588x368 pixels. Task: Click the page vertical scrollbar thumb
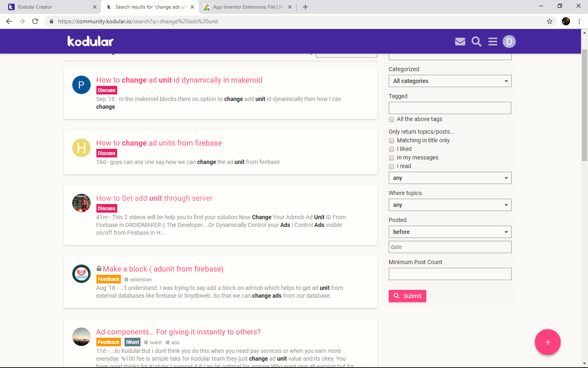584,105
